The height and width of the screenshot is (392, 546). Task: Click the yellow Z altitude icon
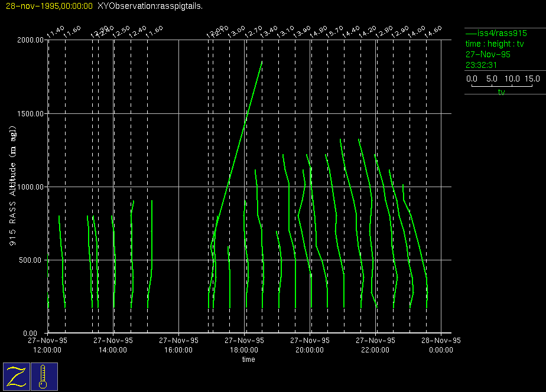tap(17, 377)
